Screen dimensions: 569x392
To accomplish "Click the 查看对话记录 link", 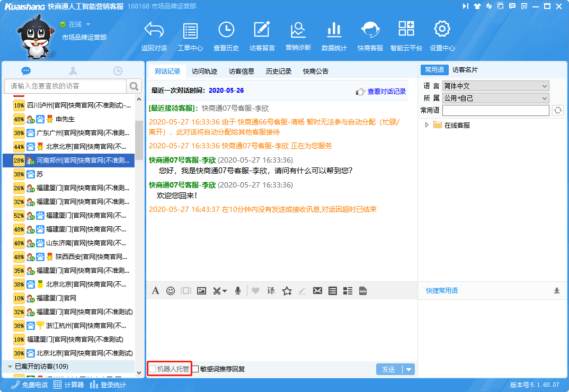I will click(x=386, y=92).
